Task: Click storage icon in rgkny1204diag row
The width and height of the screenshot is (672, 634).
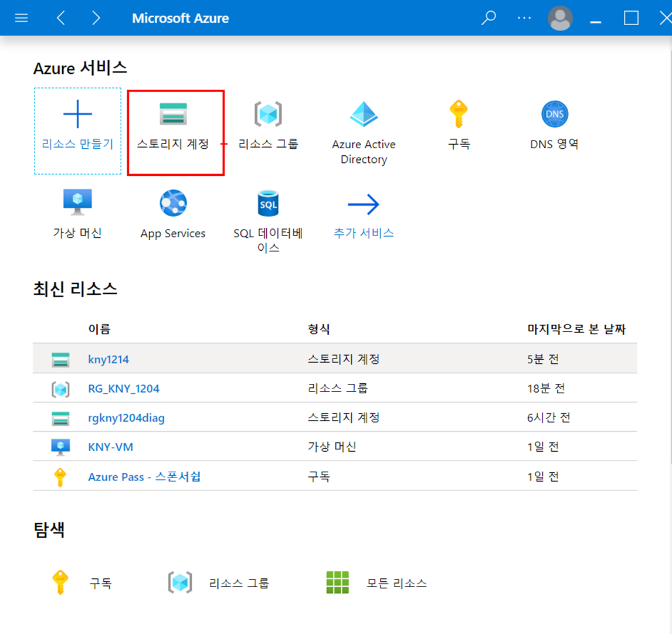Action: coord(60,418)
